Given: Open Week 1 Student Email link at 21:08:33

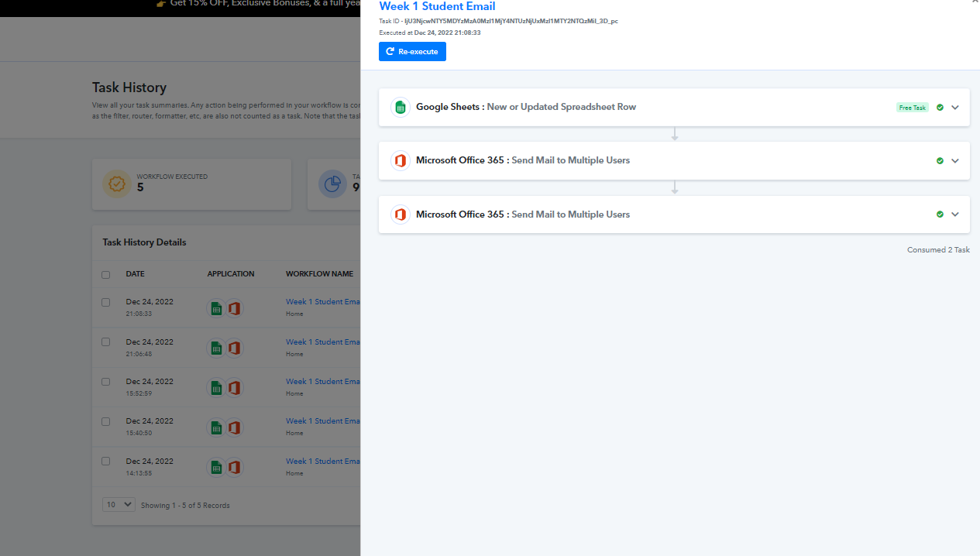Looking at the screenshot, I should [x=323, y=302].
